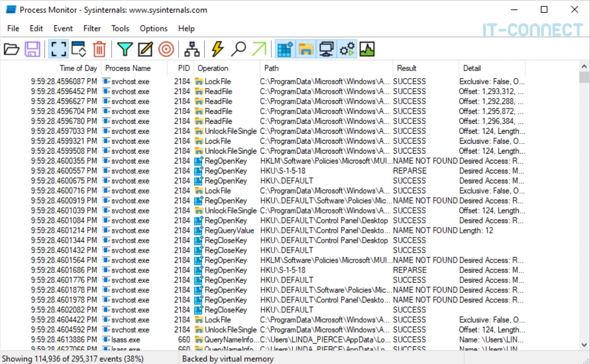Toggle Show Registry Activity filter
Viewport: 590px width, 364px height.
click(x=285, y=50)
